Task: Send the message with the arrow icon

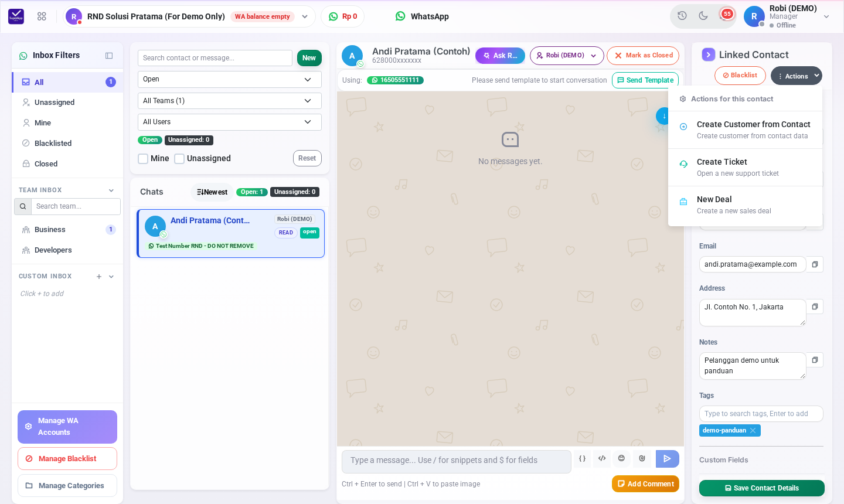Action: pyautogui.click(x=667, y=459)
